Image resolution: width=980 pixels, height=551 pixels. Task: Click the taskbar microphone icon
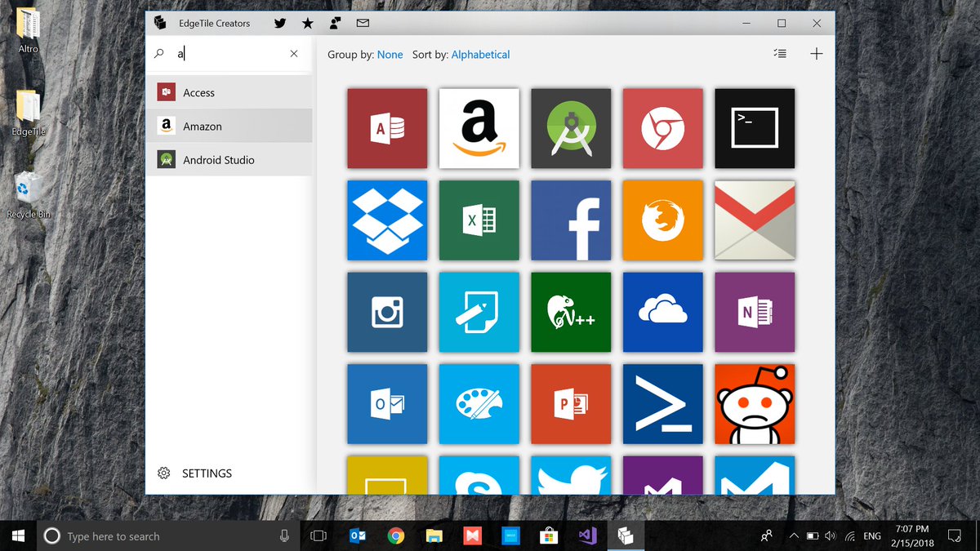(284, 535)
